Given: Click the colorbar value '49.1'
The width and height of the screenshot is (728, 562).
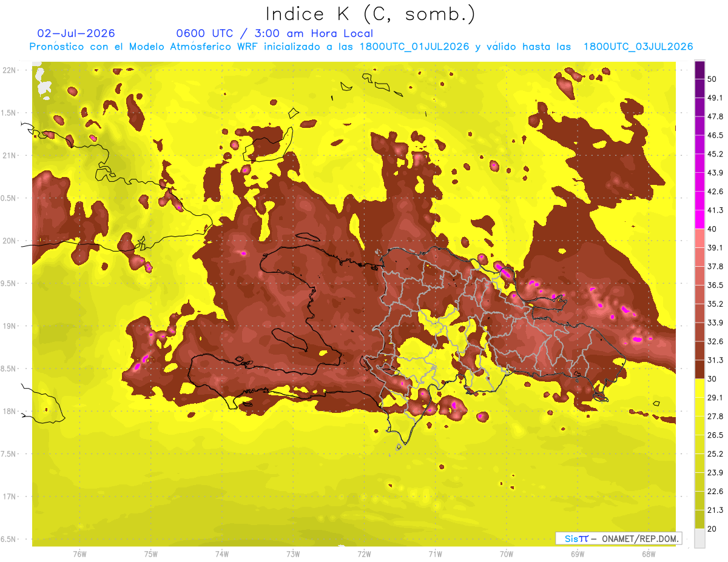Looking at the screenshot, I should [715, 98].
